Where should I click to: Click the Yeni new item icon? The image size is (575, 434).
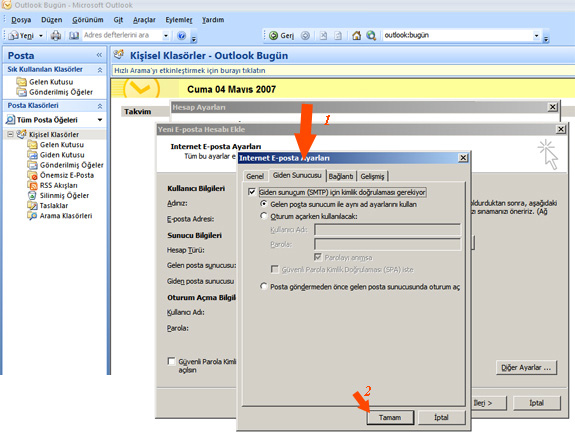pos(14,36)
